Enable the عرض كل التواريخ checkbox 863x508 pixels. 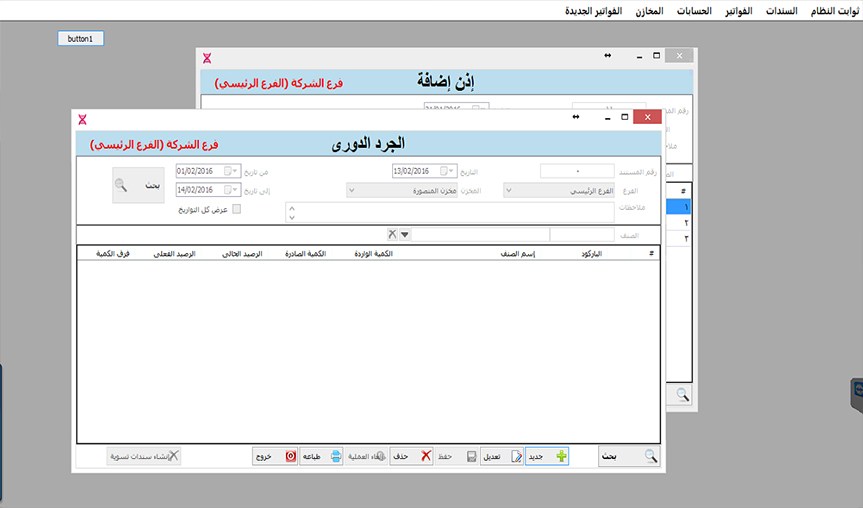tap(236, 209)
